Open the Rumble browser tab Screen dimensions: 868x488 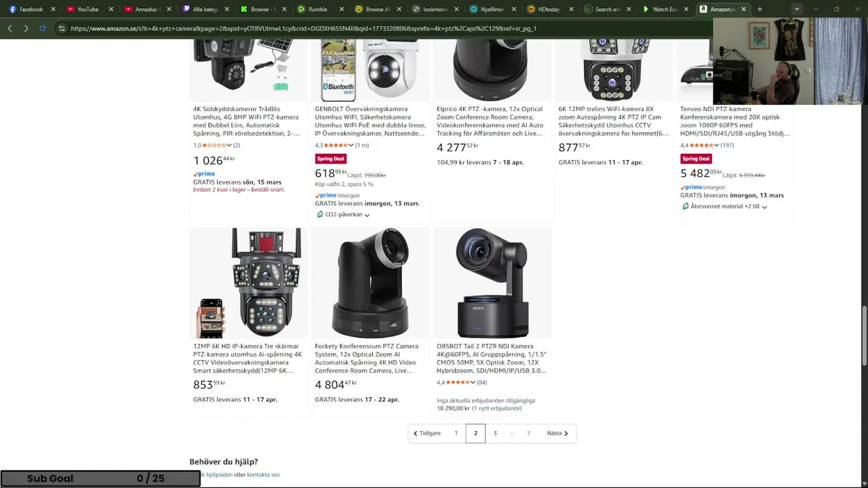click(x=317, y=9)
